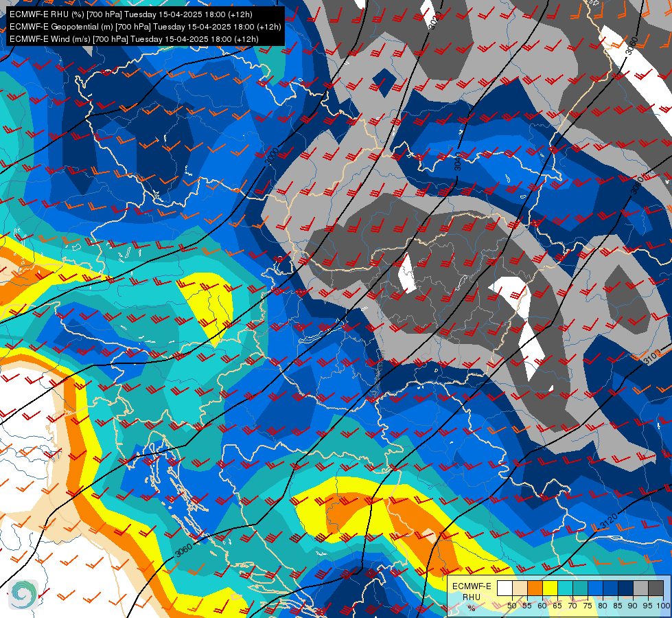Click the legend tick label 50

coord(512,606)
